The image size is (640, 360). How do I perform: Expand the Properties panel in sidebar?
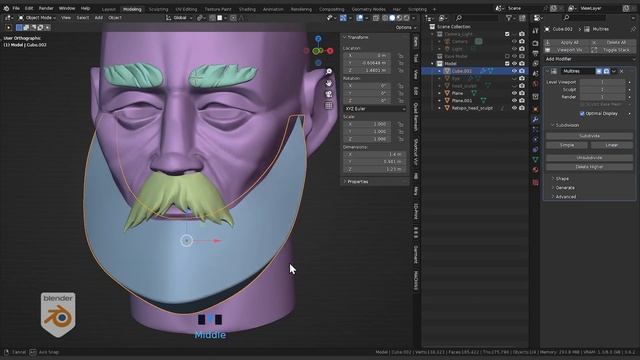pos(358,181)
